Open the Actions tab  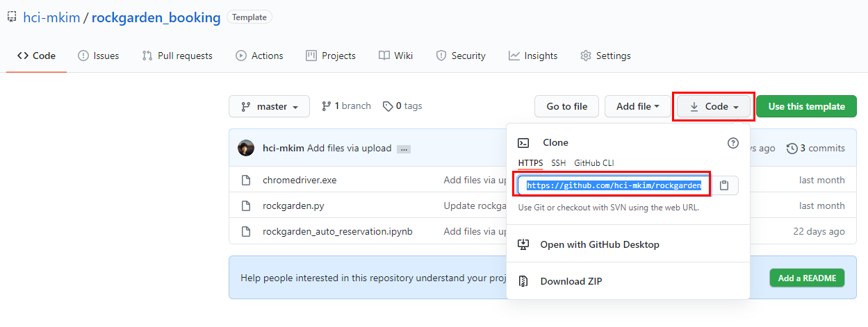click(259, 56)
